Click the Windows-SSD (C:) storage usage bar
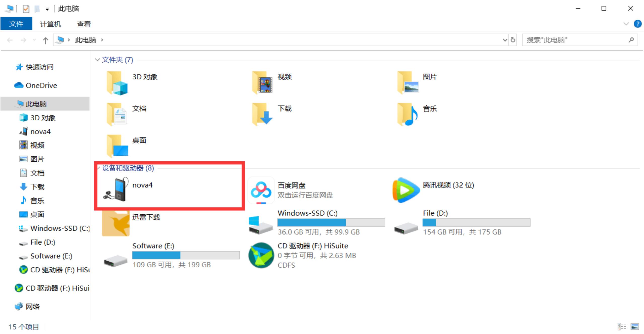 [331, 222]
